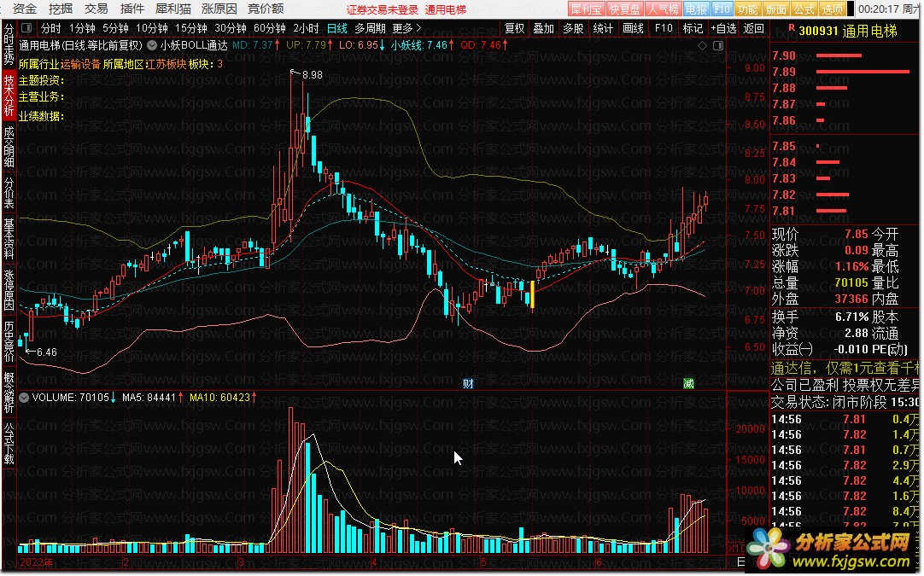Toggle the left panel layout icon
The image size is (924, 576).
[26, 28]
